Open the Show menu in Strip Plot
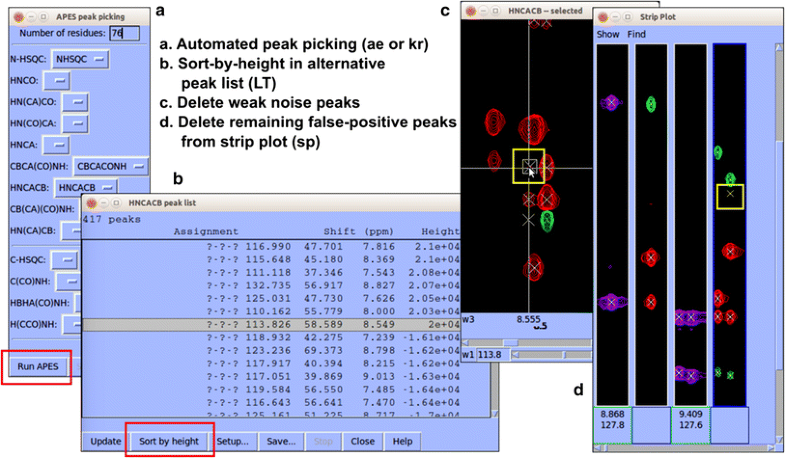 608,34
